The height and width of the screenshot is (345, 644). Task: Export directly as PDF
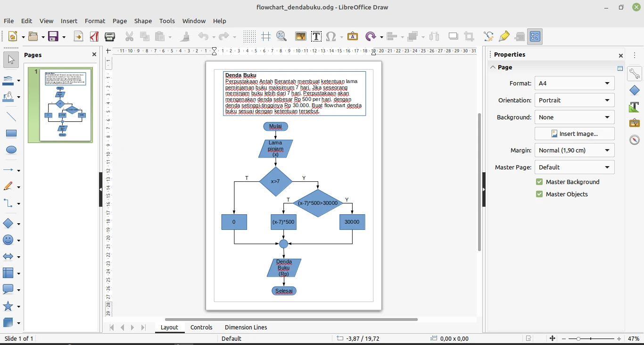coord(94,36)
